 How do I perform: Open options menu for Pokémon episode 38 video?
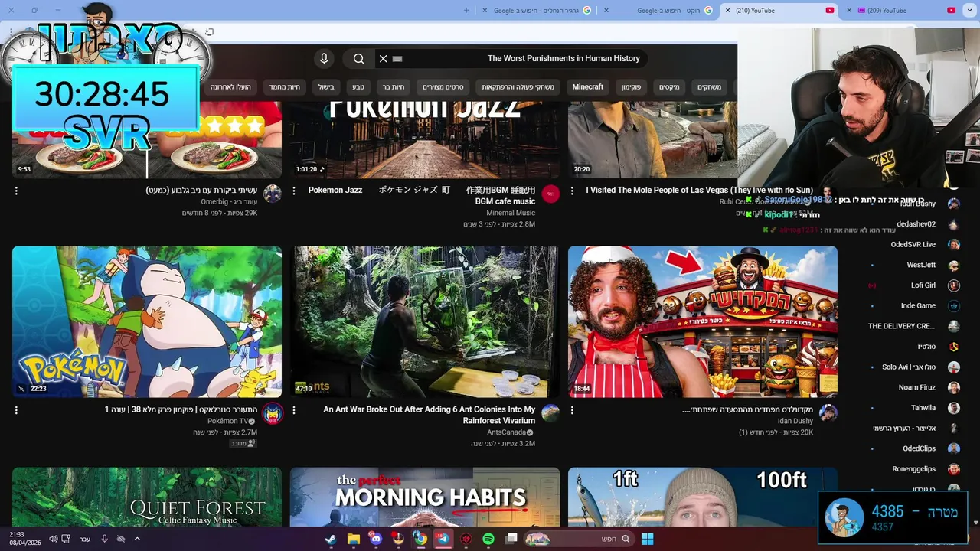(16, 410)
